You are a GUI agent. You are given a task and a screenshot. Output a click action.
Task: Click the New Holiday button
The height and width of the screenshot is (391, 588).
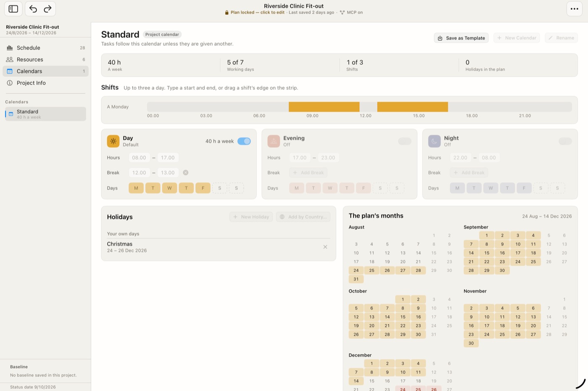click(251, 217)
